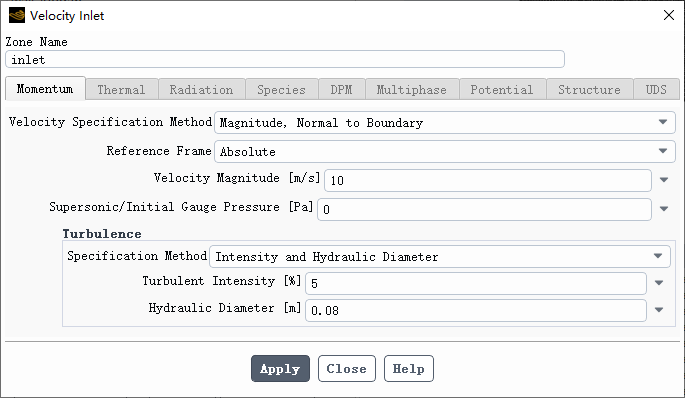Click the Zone Name input field
The height and width of the screenshot is (398, 685).
coord(285,59)
